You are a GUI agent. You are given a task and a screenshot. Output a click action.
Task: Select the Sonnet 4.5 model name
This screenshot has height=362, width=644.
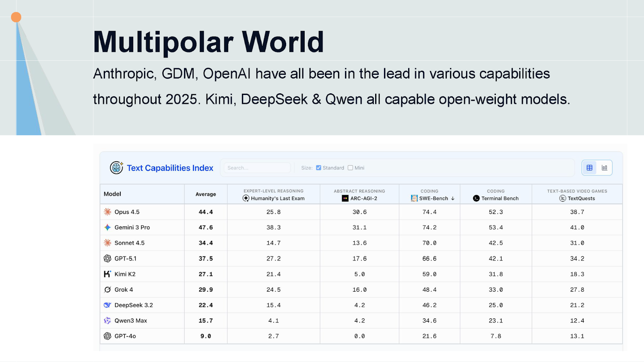pyautogui.click(x=129, y=243)
